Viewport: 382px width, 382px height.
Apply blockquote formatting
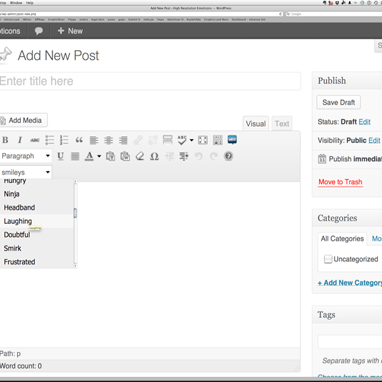tap(79, 140)
